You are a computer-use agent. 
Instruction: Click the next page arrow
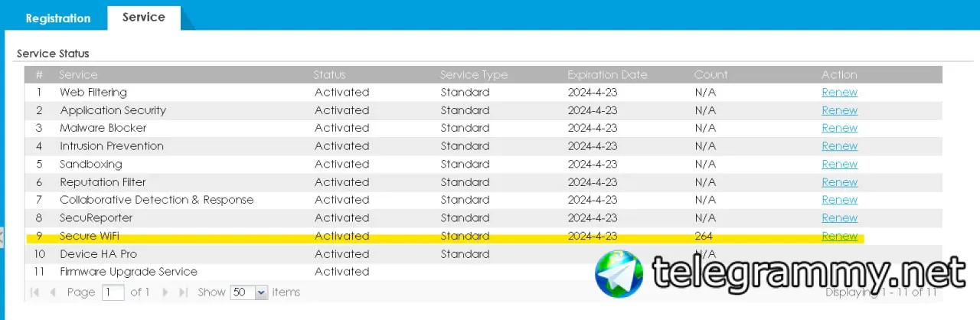165,292
